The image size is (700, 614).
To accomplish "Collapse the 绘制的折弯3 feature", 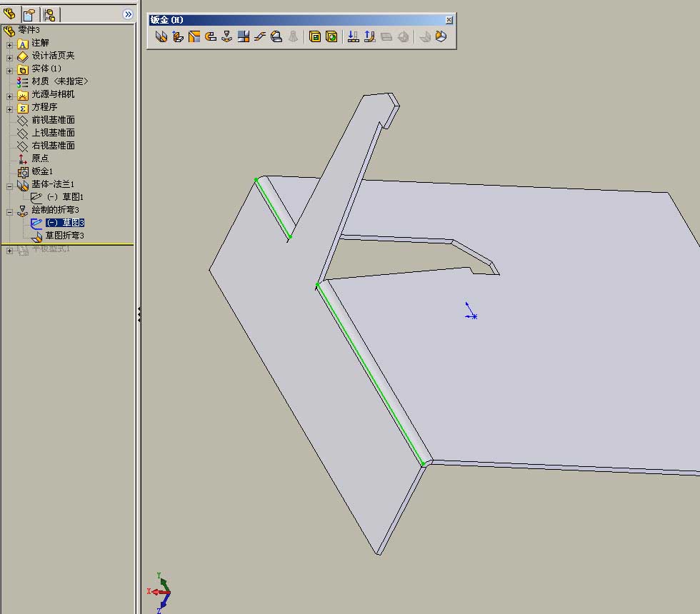I will click(9, 212).
